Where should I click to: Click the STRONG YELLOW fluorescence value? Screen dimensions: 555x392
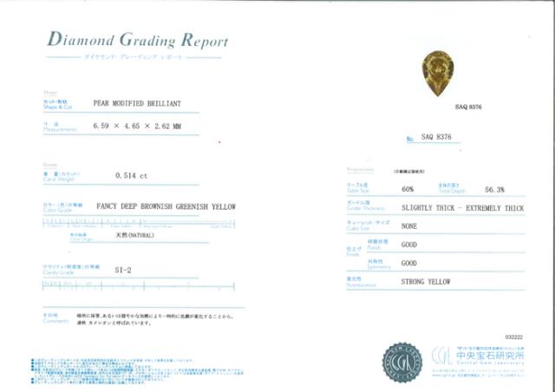[426, 282]
